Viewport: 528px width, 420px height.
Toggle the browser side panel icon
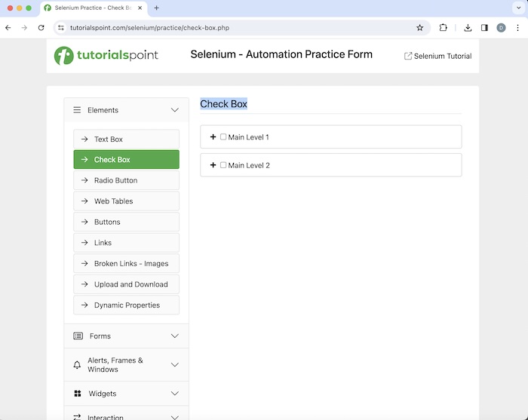[484, 27]
